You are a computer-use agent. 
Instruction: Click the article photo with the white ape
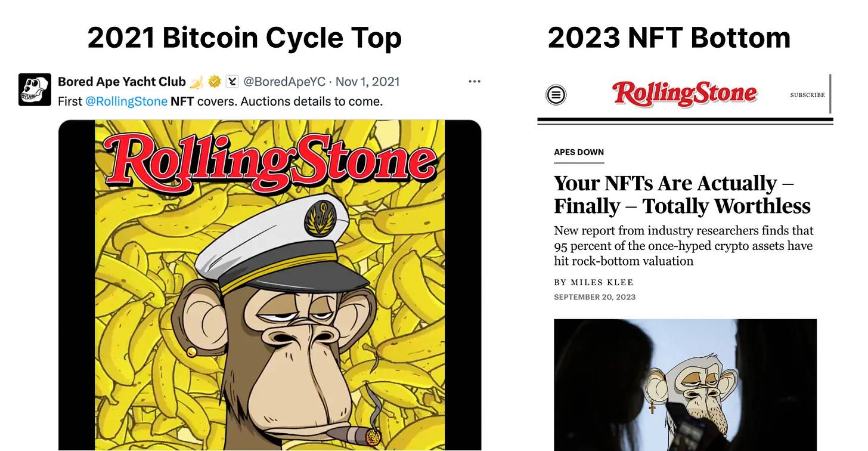[685, 385]
